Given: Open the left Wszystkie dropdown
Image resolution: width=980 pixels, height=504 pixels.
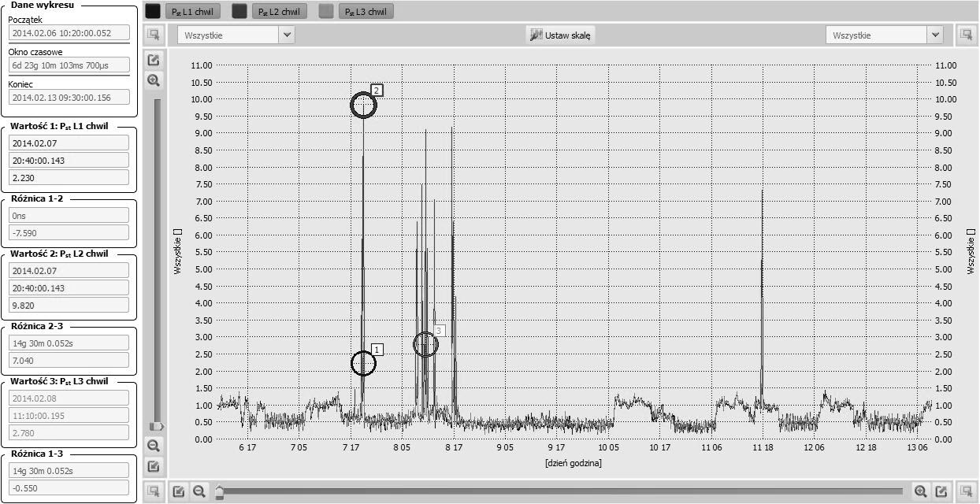Looking at the screenshot, I should 236,35.
